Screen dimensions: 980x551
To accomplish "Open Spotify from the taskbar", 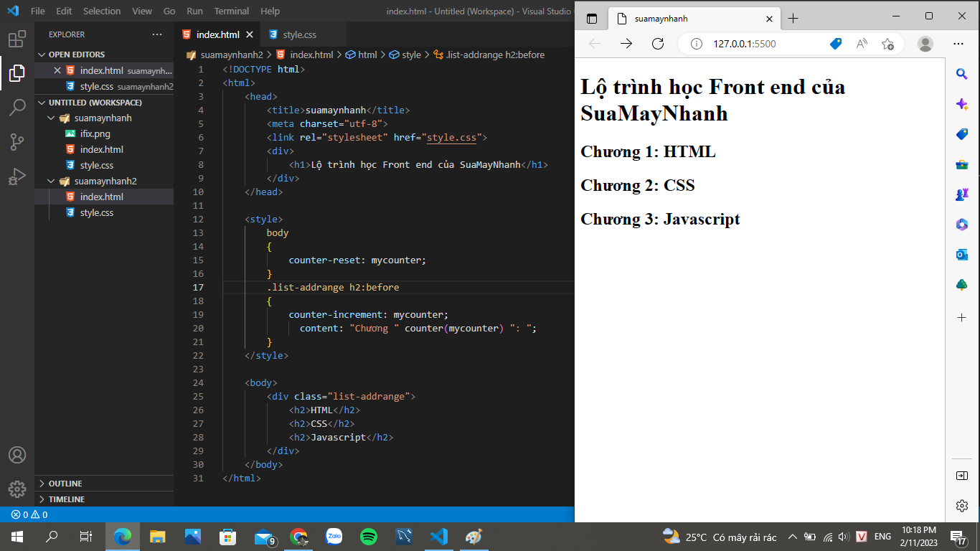I will (369, 537).
